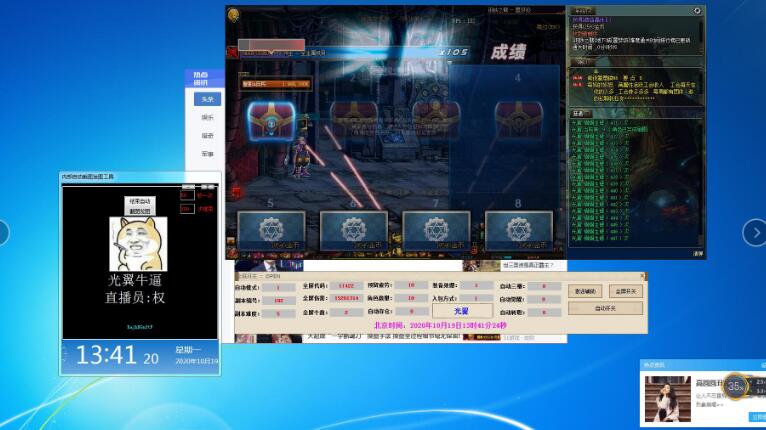Select reward chest under number 2
The image size is (766, 430).
coord(354,120)
